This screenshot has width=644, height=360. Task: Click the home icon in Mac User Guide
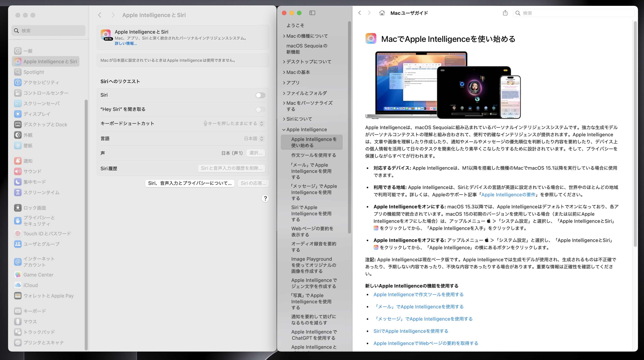[382, 13]
